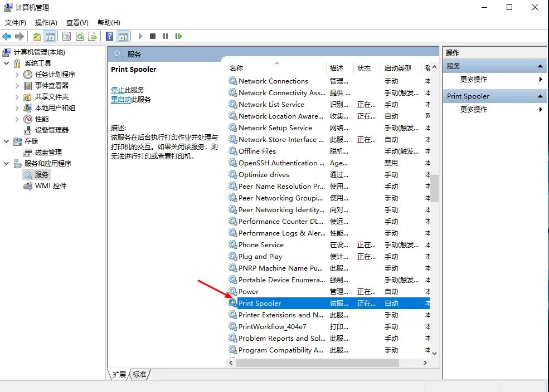Image resolution: width=549 pixels, height=392 pixels.
Task: Open the 操作(A) menu
Action: (46, 23)
